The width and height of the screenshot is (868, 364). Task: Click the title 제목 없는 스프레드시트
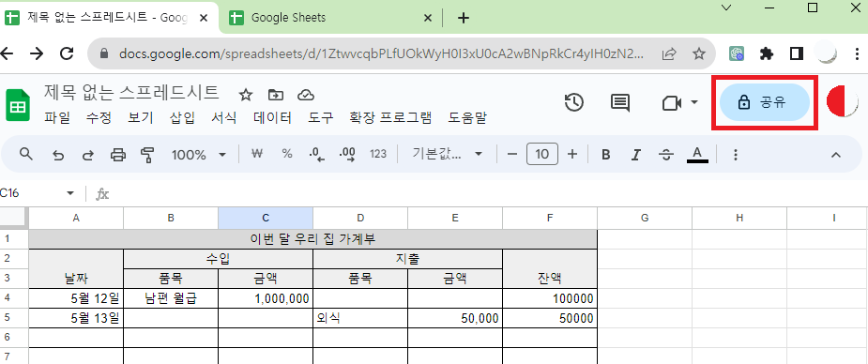[131, 92]
